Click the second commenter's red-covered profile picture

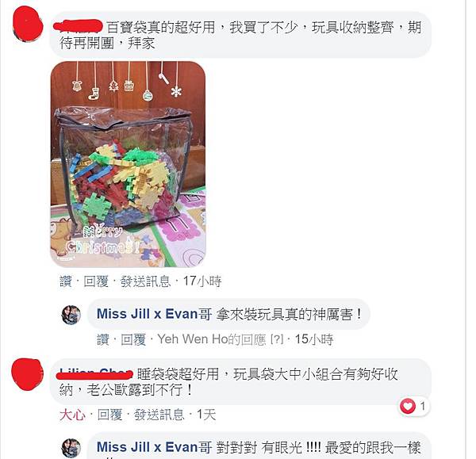pyautogui.click(x=27, y=373)
